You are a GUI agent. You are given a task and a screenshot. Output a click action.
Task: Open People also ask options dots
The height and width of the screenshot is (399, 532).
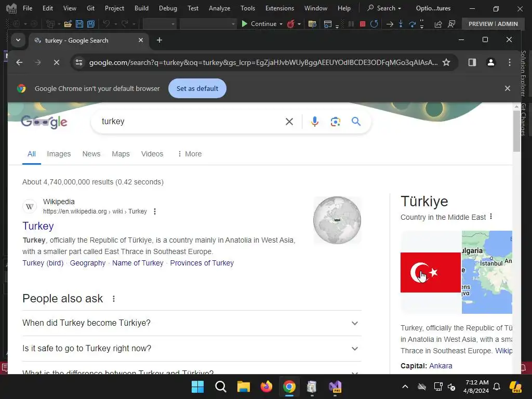pyautogui.click(x=114, y=299)
